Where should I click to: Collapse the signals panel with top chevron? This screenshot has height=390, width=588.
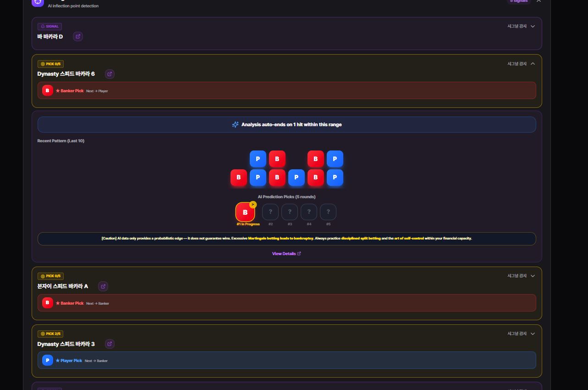click(x=539, y=1)
